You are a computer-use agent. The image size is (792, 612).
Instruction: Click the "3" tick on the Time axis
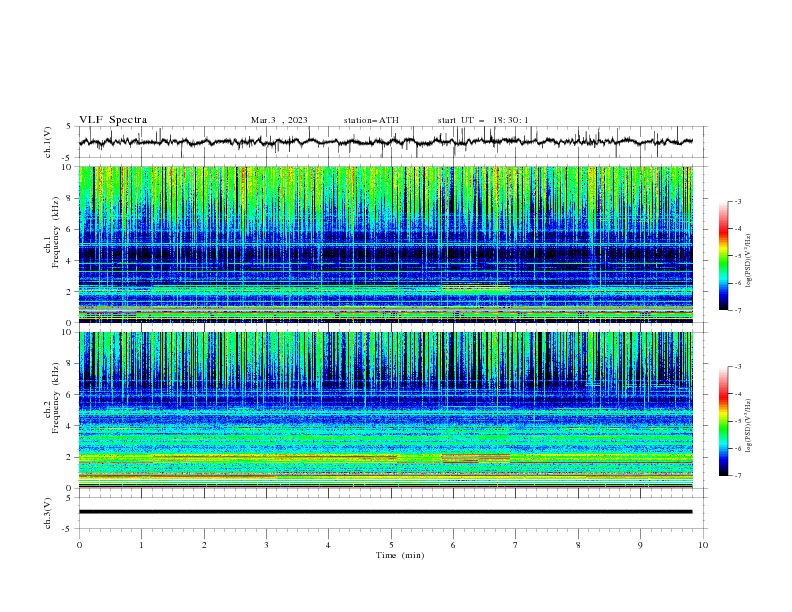(x=266, y=545)
